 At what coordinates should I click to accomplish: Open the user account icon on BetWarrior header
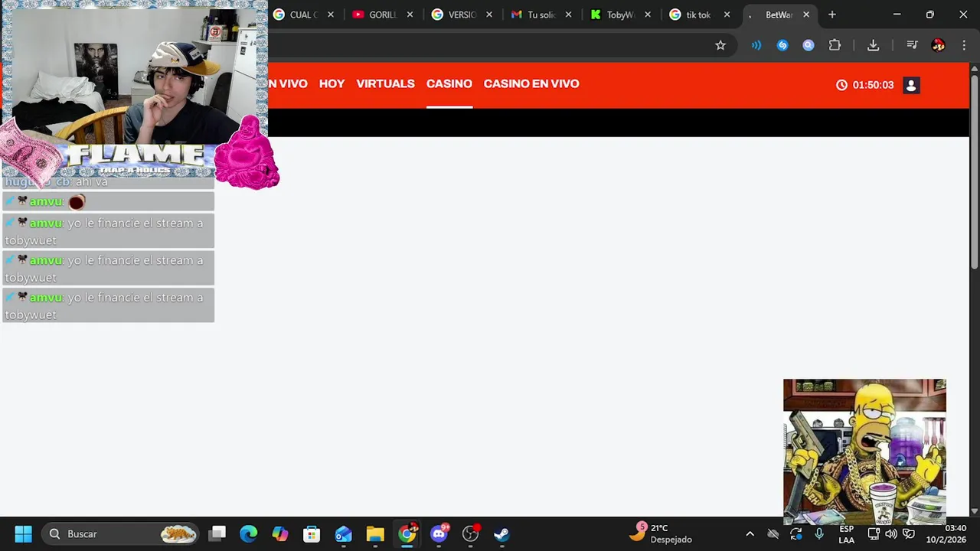pos(911,85)
